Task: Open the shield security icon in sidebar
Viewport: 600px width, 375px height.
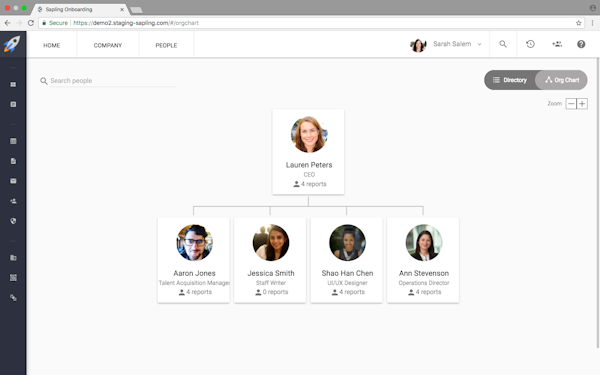Action: coord(13,221)
